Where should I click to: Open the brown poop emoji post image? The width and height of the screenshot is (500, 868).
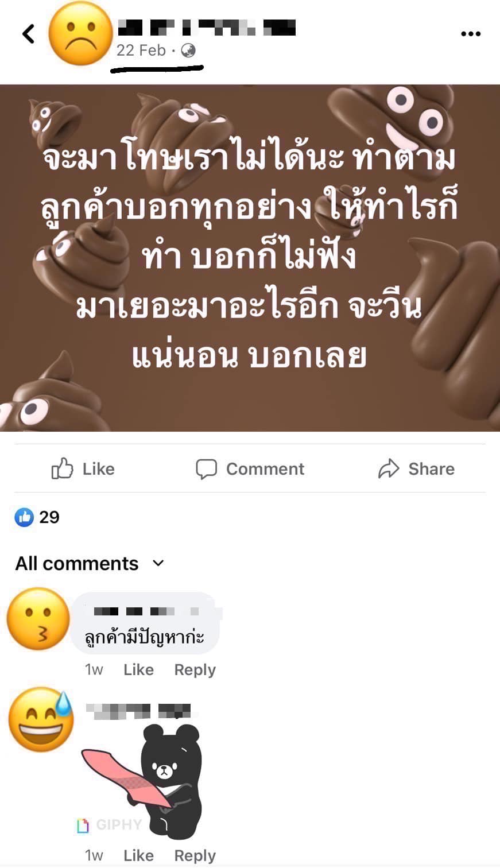tap(250, 258)
